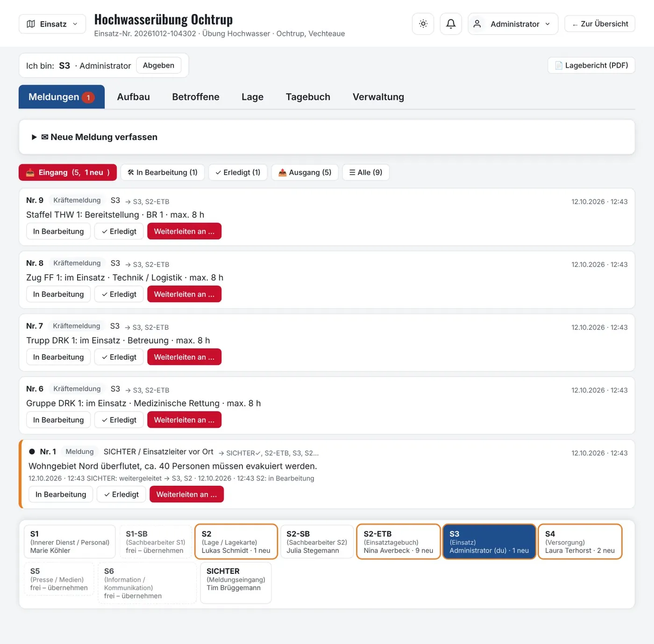Viewport: 654px width, 644px height.
Task: Switch to the Aufbau tab
Action: tap(134, 97)
